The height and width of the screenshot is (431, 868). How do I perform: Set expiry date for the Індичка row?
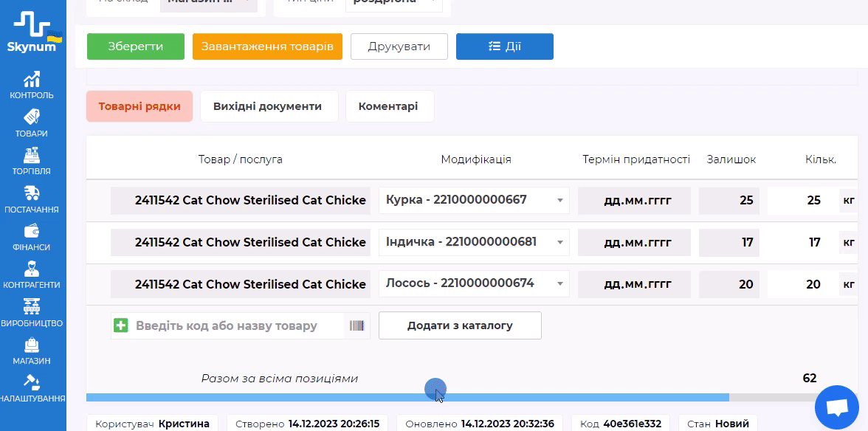point(635,242)
